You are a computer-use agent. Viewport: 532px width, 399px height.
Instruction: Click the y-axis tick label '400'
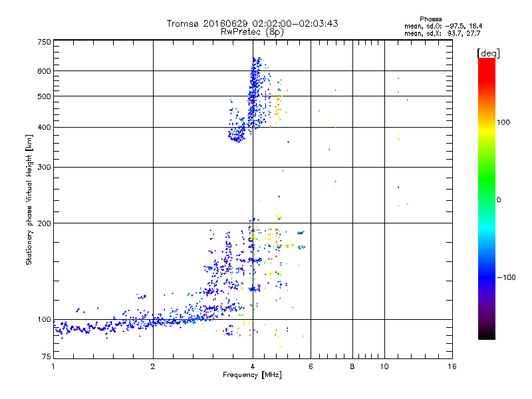click(44, 128)
